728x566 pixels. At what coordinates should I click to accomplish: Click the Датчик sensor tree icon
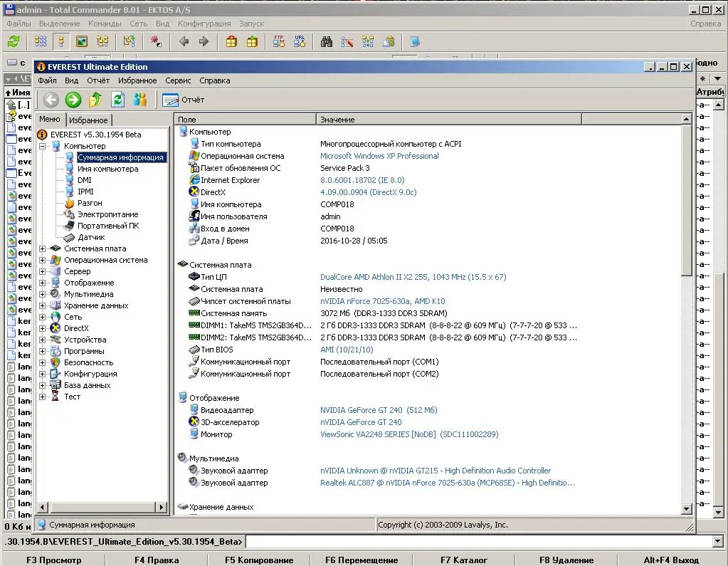tap(70, 237)
